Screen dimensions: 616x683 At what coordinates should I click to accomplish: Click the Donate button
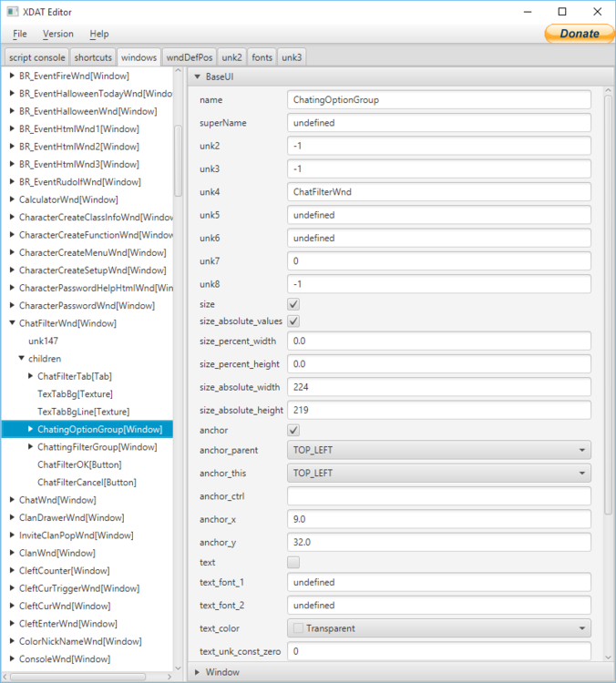(x=579, y=34)
